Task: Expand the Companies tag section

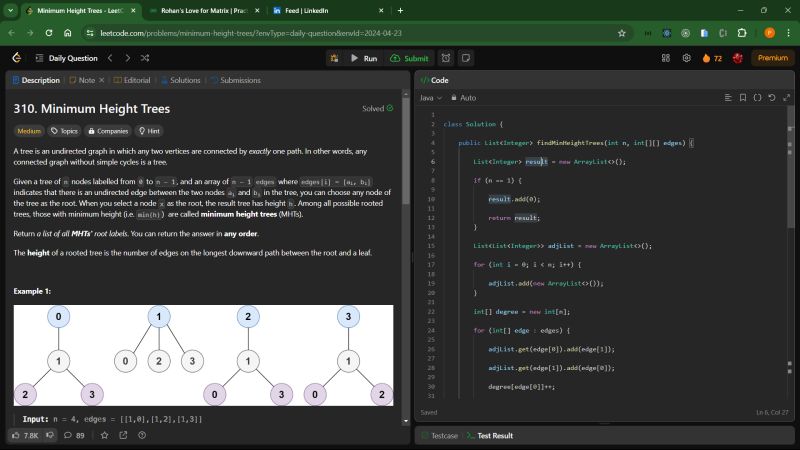Action: [107, 130]
